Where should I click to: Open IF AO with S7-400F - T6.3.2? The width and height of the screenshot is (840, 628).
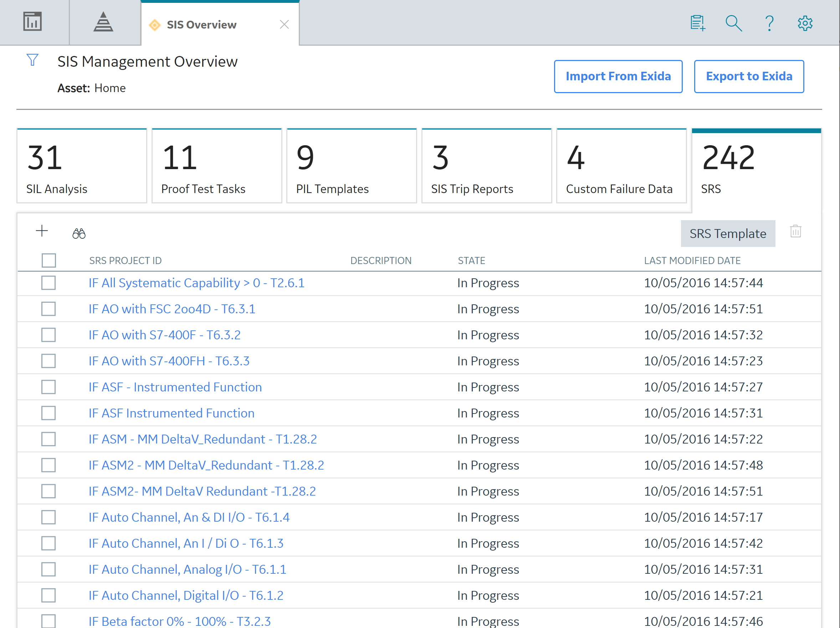pos(164,335)
